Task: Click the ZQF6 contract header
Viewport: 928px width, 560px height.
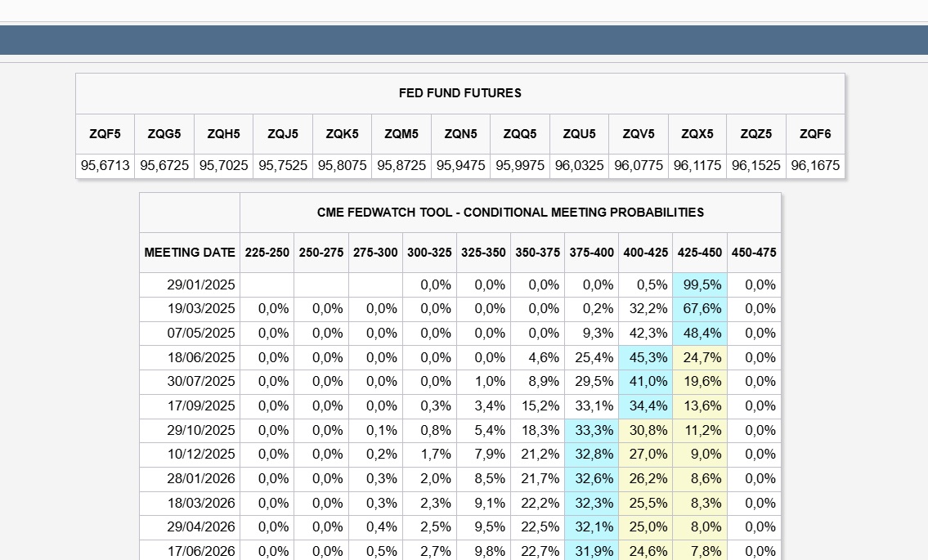Action: 814,133
